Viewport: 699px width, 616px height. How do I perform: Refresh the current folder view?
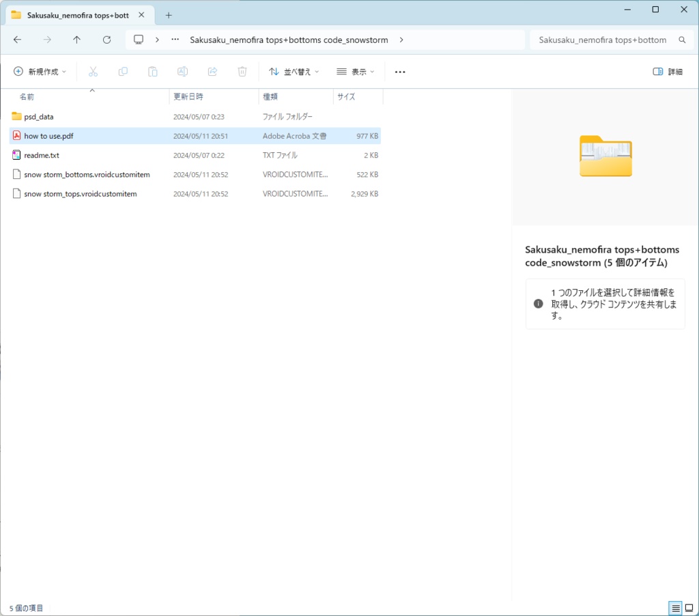(106, 40)
